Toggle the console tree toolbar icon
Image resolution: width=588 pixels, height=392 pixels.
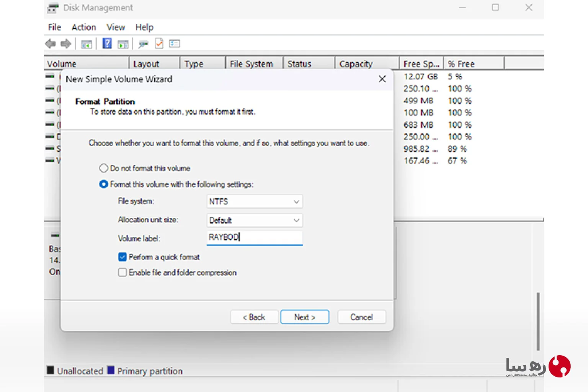(x=87, y=44)
